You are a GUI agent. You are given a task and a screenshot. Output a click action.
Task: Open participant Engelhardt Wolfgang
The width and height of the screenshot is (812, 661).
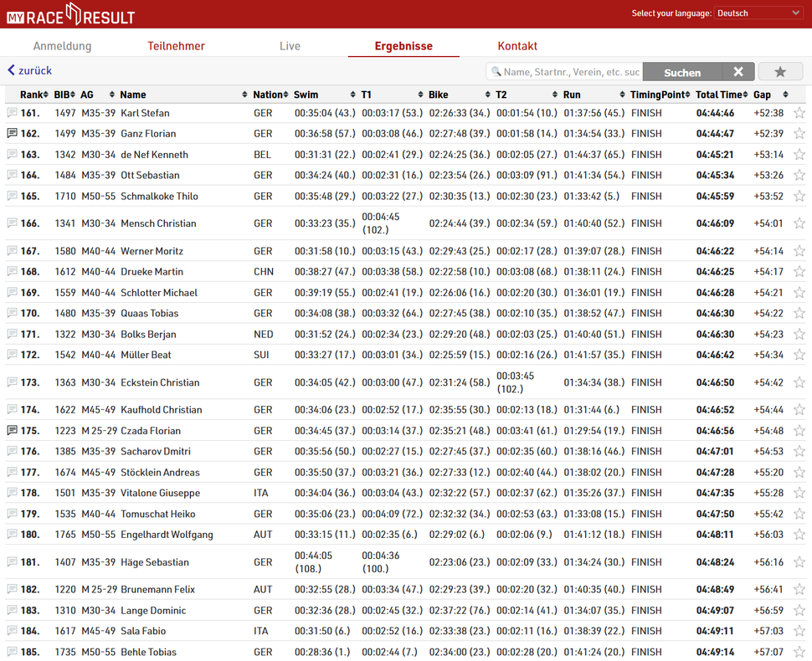pyautogui.click(x=167, y=535)
